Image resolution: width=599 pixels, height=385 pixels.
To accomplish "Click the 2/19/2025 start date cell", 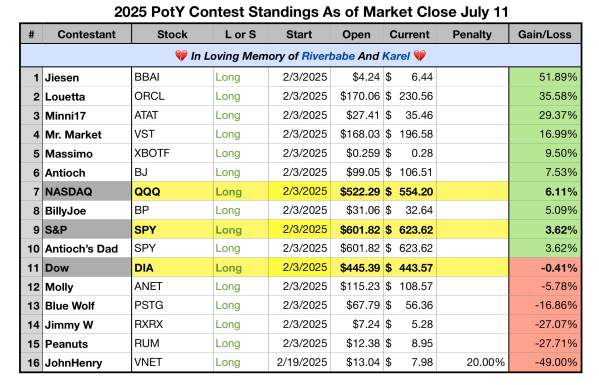I will tap(300, 362).
